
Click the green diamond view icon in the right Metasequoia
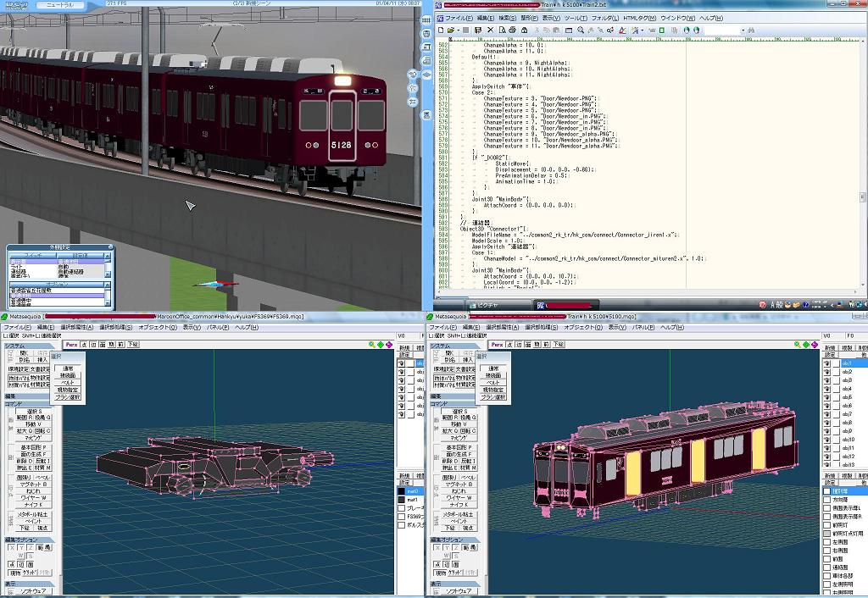click(x=806, y=345)
